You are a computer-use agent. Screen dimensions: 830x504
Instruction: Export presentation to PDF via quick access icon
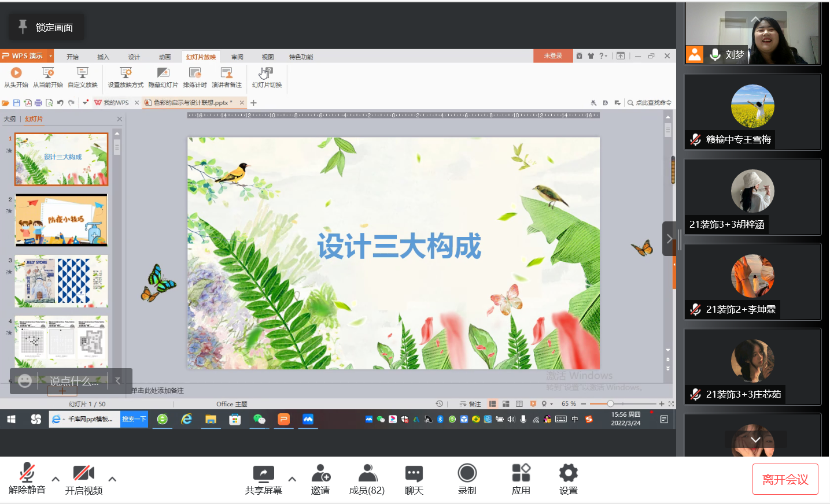pyautogui.click(x=28, y=102)
